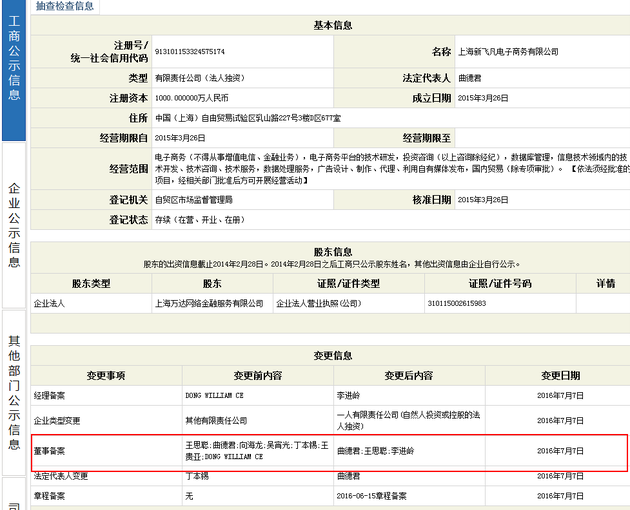Click shareholder 上海万达网络金融服务有限公司
630x510 pixels.
(209, 303)
